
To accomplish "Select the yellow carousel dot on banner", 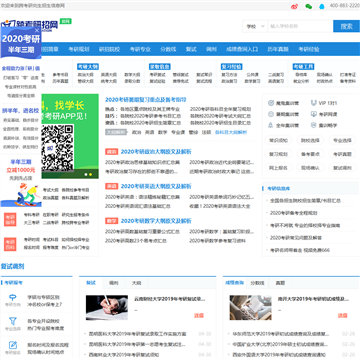I will coord(90,174).
